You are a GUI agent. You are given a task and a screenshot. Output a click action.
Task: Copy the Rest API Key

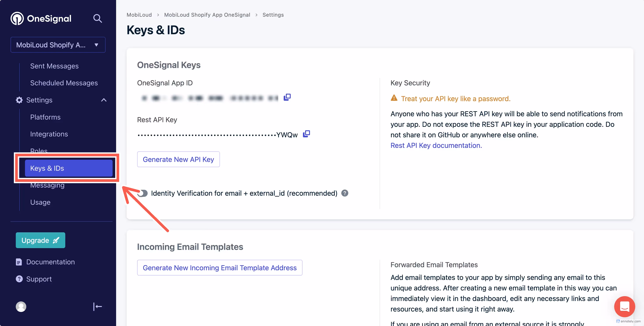[306, 134]
